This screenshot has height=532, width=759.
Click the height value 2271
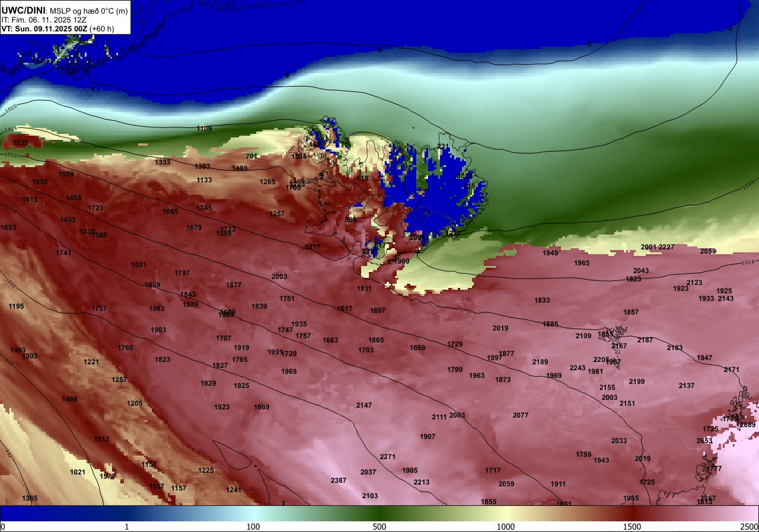(388, 457)
